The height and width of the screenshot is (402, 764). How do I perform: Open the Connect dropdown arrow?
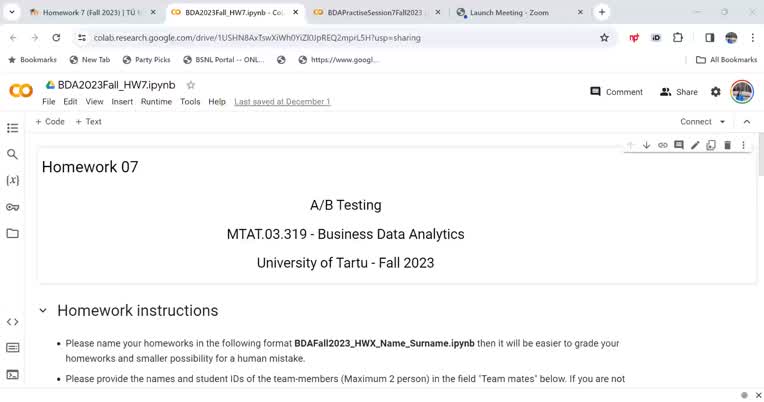[x=723, y=122]
